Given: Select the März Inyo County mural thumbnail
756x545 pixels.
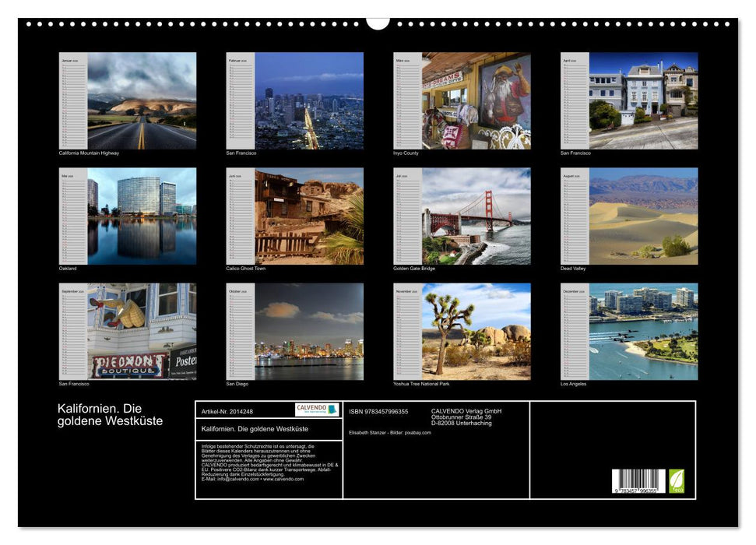Looking at the screenshot, I should [x=471, y=100].
